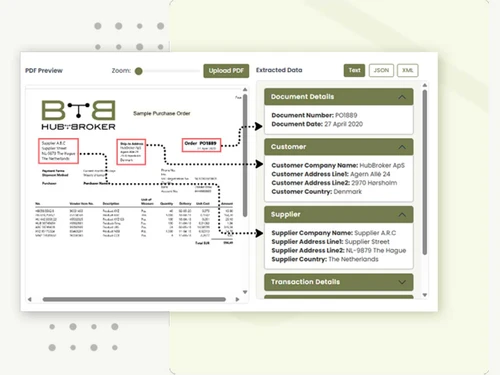
Task: Click 'Customer Address Line1: Agern Allé 24'
Action: pos(331,174)
